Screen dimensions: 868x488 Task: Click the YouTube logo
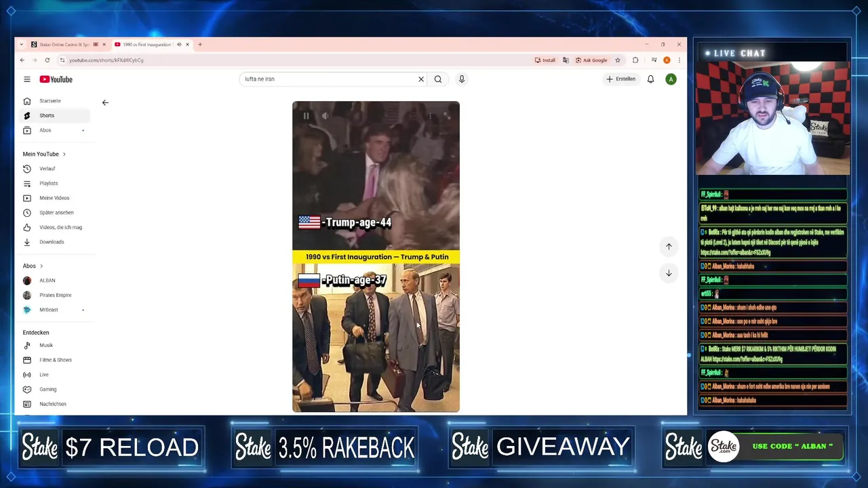(x=56, y=79)
